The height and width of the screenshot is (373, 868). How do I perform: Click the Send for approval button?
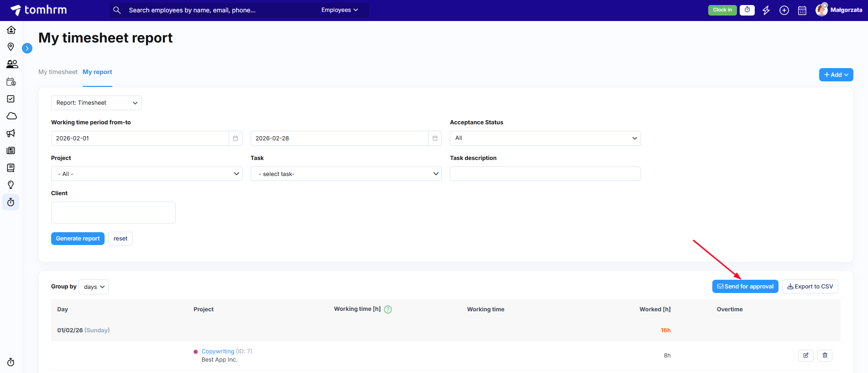[x=745, y=287]
